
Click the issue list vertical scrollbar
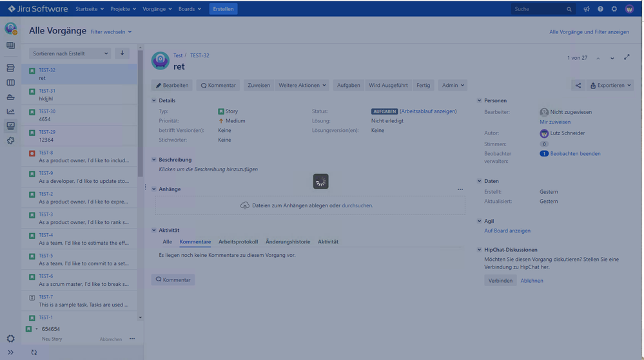(140, 115)
